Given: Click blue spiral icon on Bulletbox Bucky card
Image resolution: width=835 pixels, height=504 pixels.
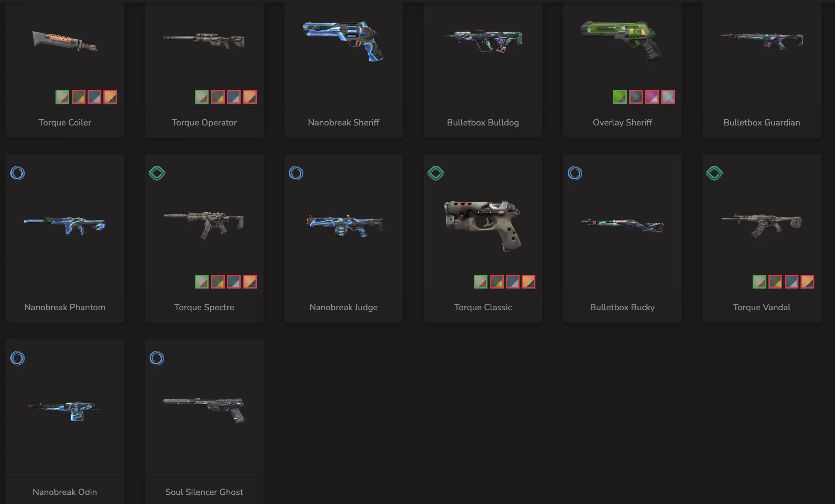Looking at the screenshot, I should tap(575, 173).
